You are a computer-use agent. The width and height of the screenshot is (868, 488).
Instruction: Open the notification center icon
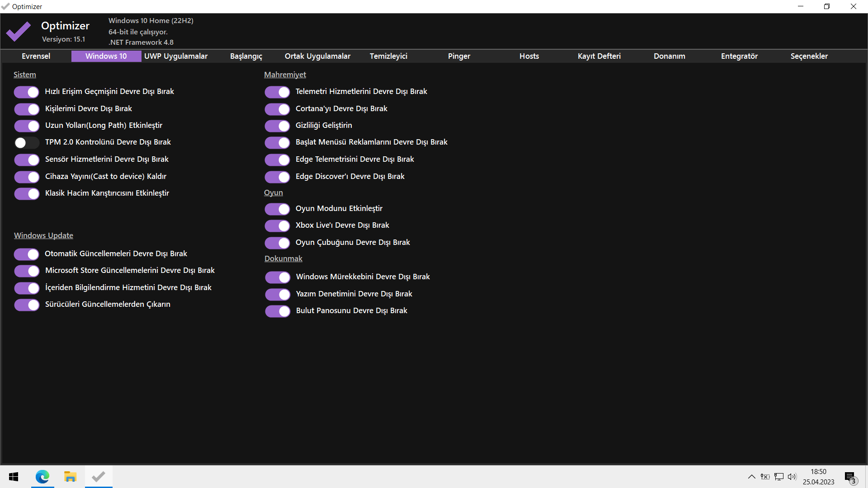(850, 477)
